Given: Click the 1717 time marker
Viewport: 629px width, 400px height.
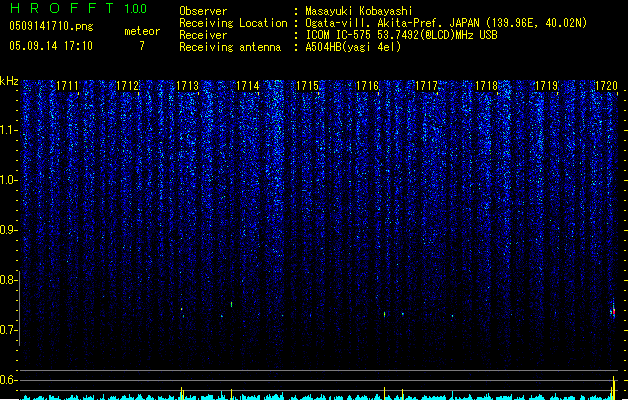Looking at the screenshot, I should click(x=426, y=86).
